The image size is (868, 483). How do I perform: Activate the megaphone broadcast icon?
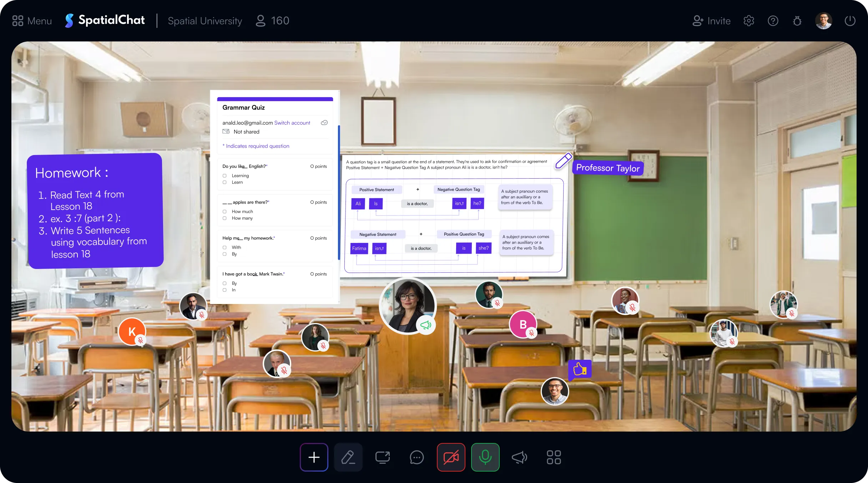coord(519,457)
